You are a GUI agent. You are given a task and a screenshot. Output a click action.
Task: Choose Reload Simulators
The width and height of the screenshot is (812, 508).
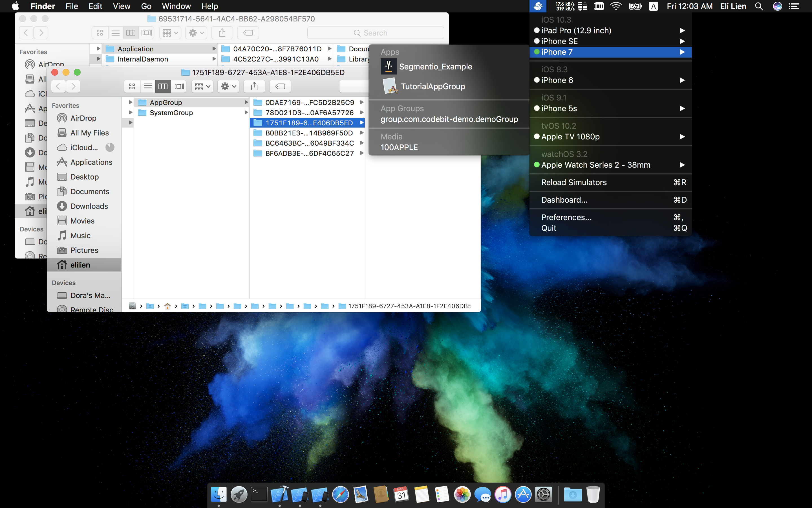click(x=610, y=182)
